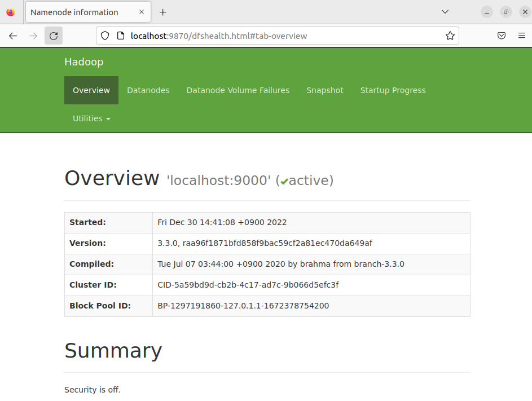
Task: Click the 'Compiled:' row label
Action: (91, 264)
